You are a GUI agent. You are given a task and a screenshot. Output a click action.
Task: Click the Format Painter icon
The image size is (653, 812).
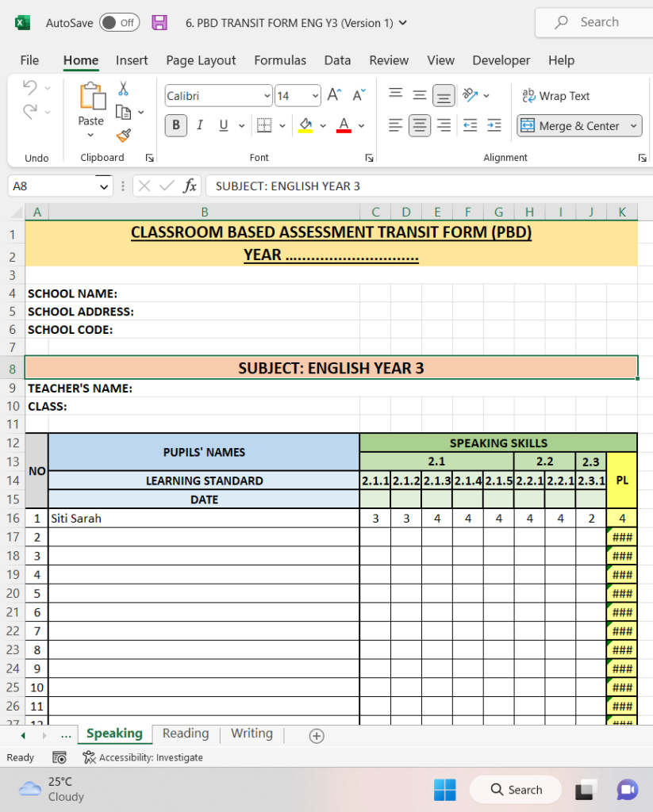[123, 136]
